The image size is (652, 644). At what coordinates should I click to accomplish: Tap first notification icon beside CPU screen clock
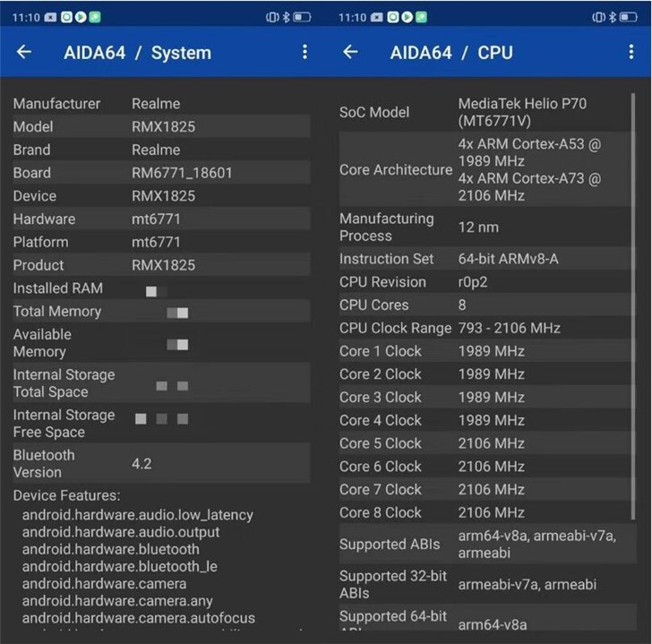pyautogui.click(x=377, y=17)
